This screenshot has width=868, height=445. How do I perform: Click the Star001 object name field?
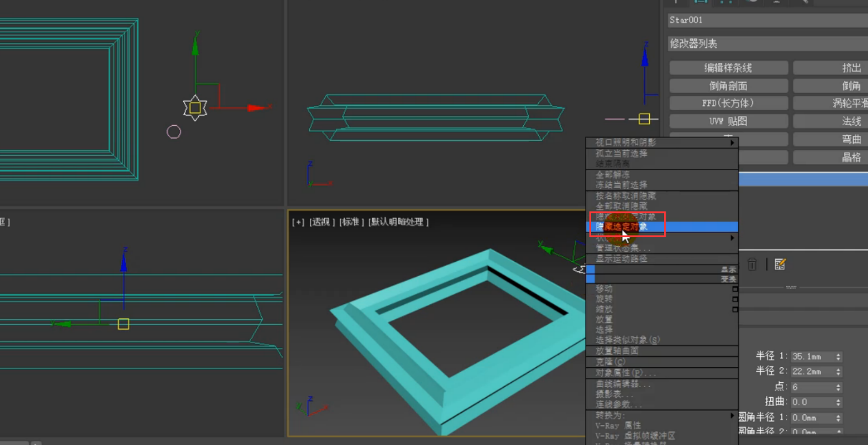(766, 21)
